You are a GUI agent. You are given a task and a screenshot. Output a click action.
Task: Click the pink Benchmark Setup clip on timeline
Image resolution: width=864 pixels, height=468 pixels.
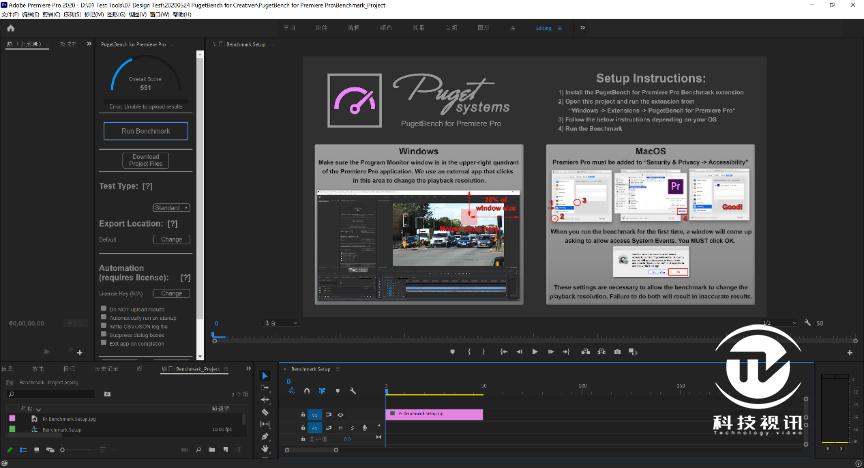tap(434, 414)
